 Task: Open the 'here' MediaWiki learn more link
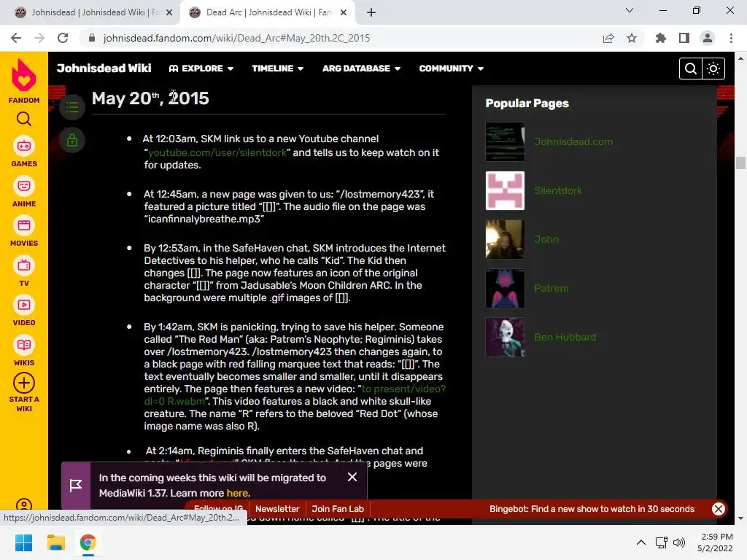237,493
